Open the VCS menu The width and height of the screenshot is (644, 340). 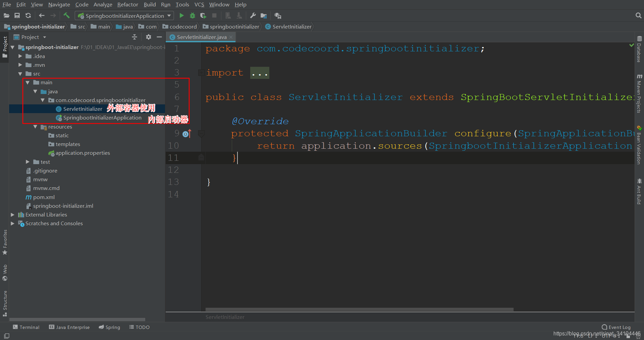pyautogui.click(x=199, y=4)
